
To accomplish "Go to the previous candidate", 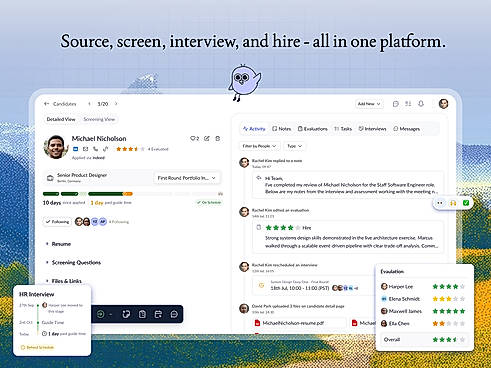I will [89, 104].
